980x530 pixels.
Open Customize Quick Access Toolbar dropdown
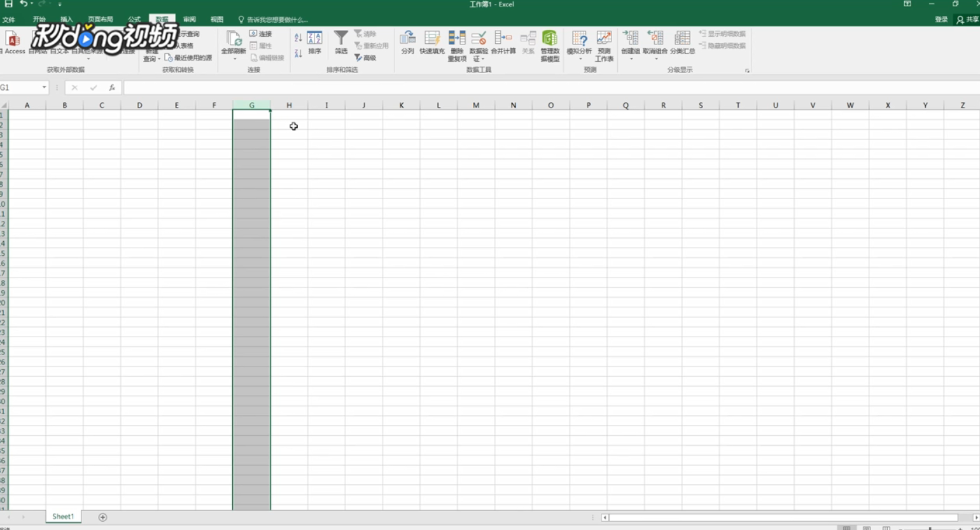(60, 4)
